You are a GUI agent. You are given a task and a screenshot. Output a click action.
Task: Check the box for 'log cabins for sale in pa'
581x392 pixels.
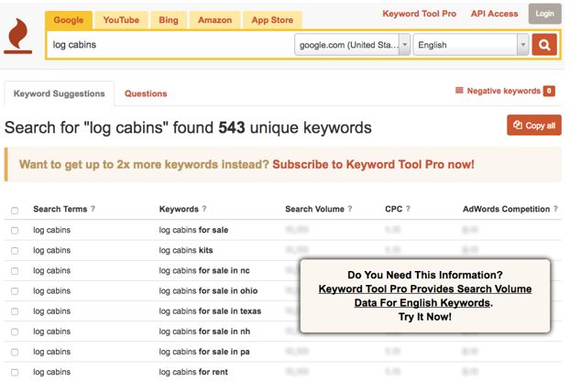pos(15,352)
